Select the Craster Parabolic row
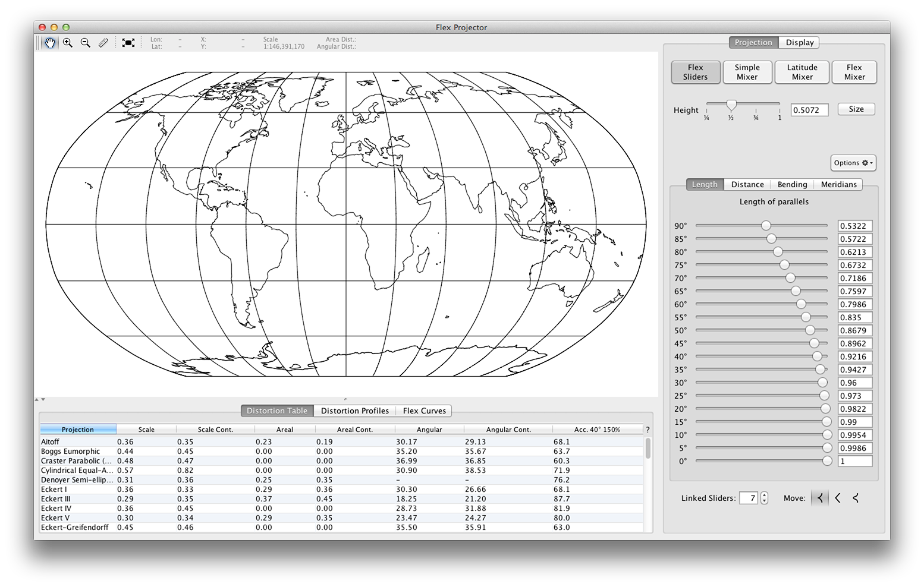Viewport: 924px width, 587px height. 341,461
